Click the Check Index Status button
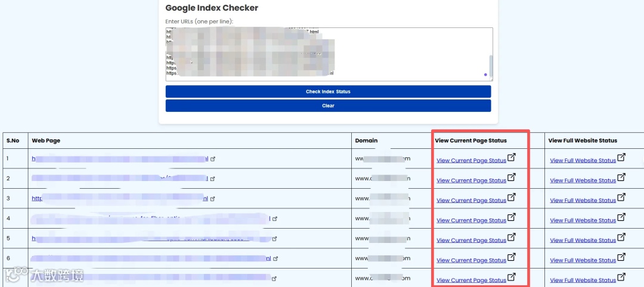644x287 pixels. point(328,92)
